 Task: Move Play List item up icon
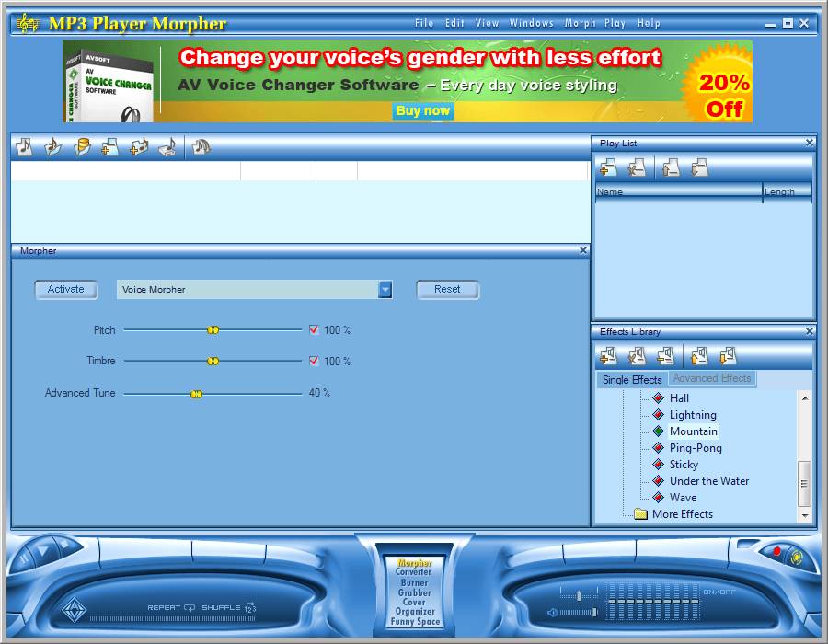pos(671,167)
